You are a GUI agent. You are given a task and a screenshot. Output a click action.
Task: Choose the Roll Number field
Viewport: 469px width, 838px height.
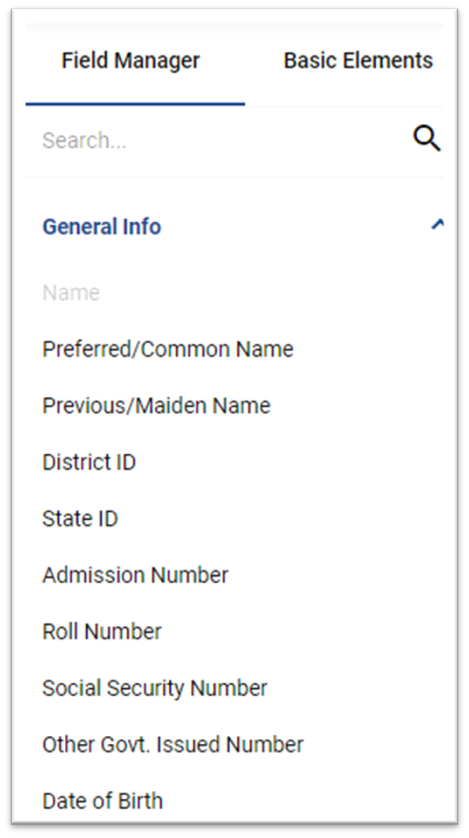101,632
